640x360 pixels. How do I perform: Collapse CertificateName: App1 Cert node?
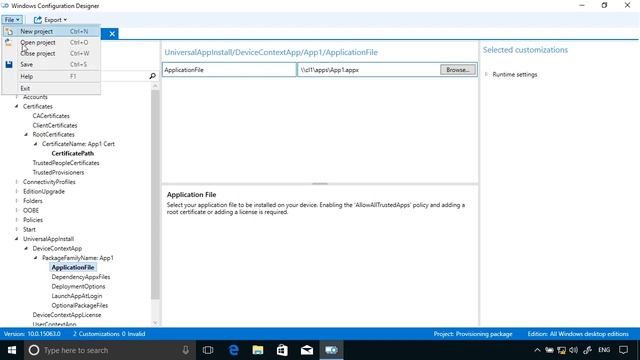[x=36, y=144]
